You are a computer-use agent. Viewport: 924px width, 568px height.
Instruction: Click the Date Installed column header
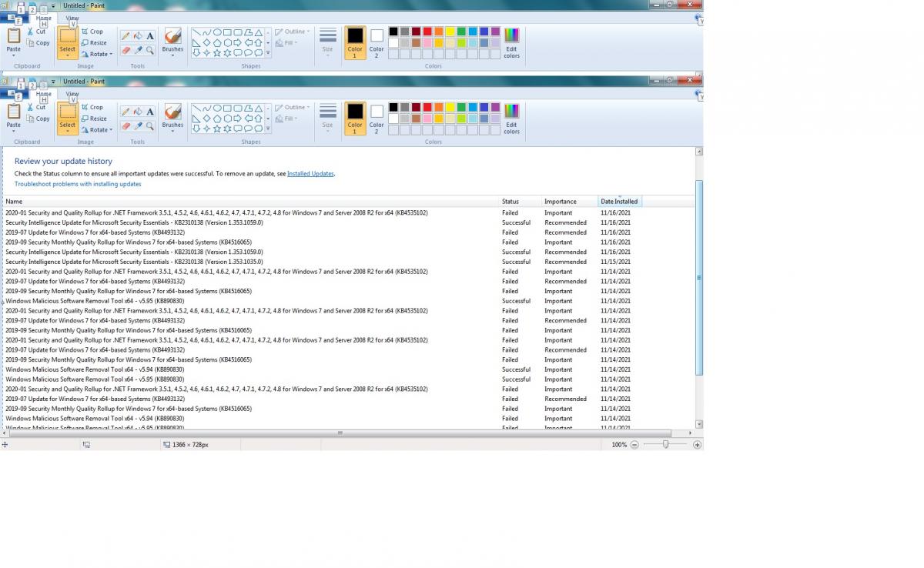click(x=619, y=202)
